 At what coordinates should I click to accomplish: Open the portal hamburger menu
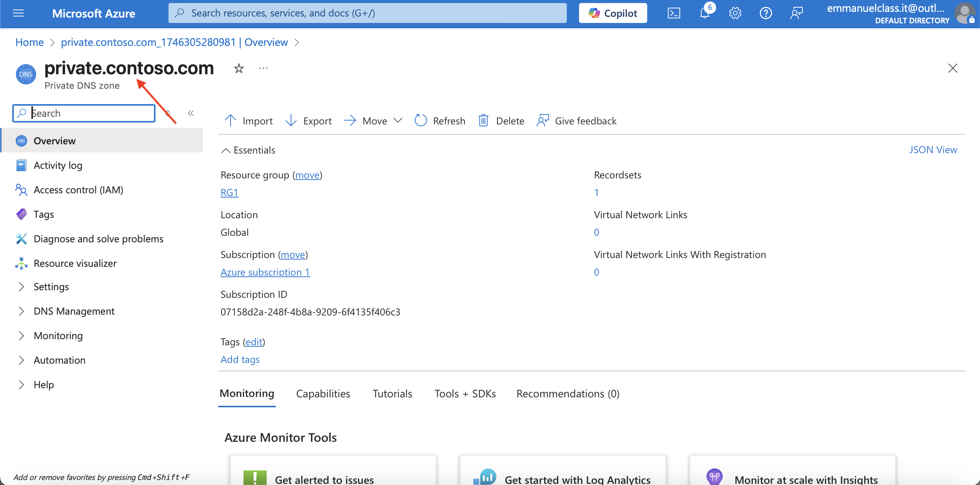tap(18, 13)
